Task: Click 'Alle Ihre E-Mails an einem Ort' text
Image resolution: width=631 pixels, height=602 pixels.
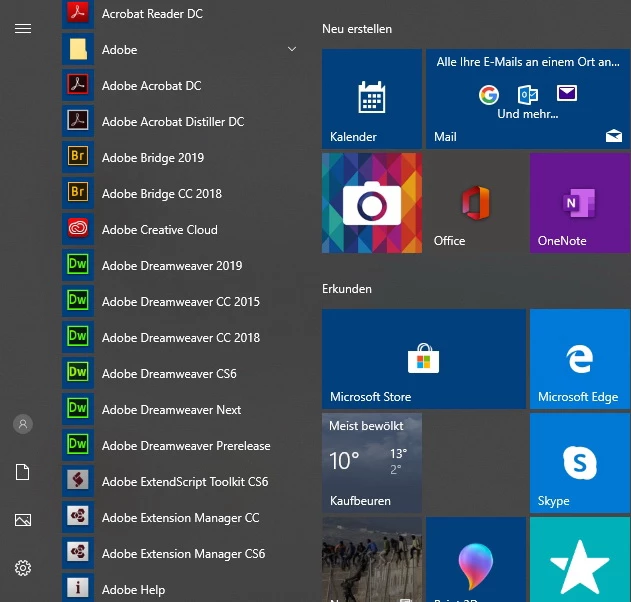Action: [528, 62]
